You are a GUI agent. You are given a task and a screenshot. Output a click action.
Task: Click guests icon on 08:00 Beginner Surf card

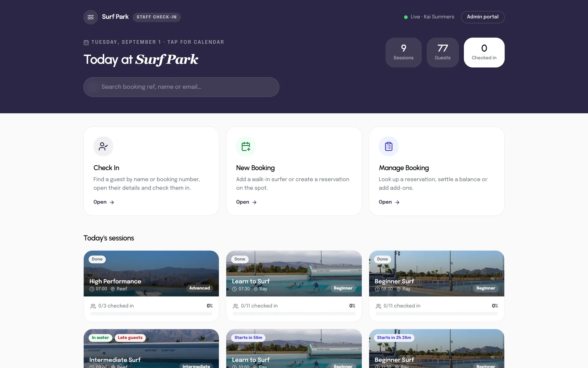tap(378, 306)
